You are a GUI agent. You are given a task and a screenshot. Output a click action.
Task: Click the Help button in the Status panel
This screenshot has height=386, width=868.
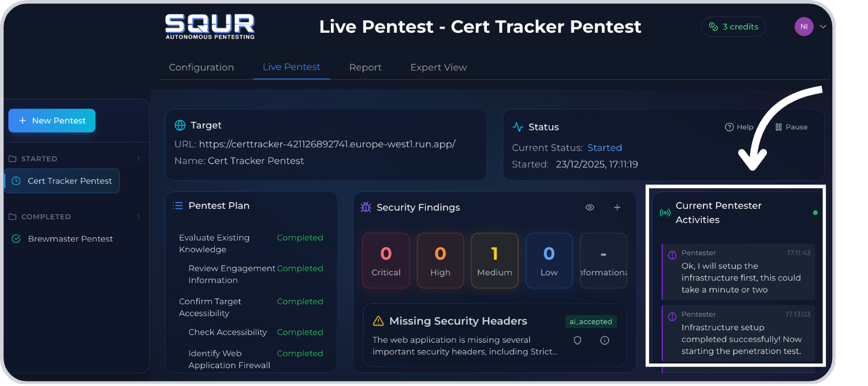click(x=739, y=127)
